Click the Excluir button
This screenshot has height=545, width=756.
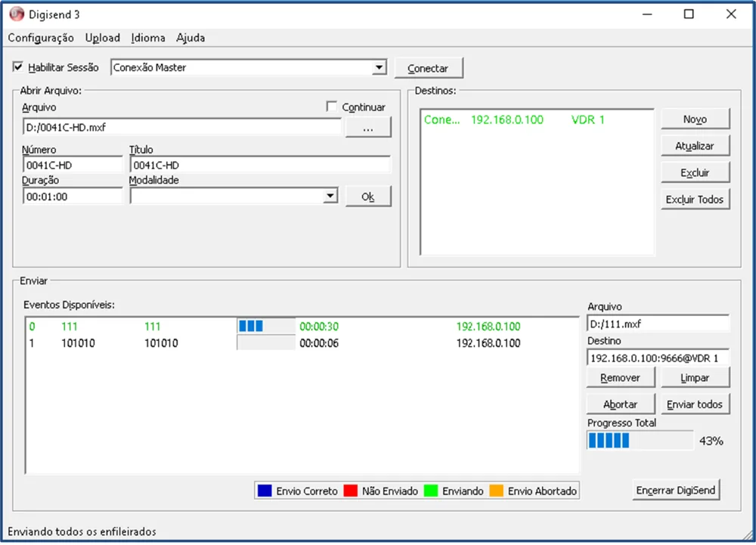pyautogui.click(x=695, y=172)
